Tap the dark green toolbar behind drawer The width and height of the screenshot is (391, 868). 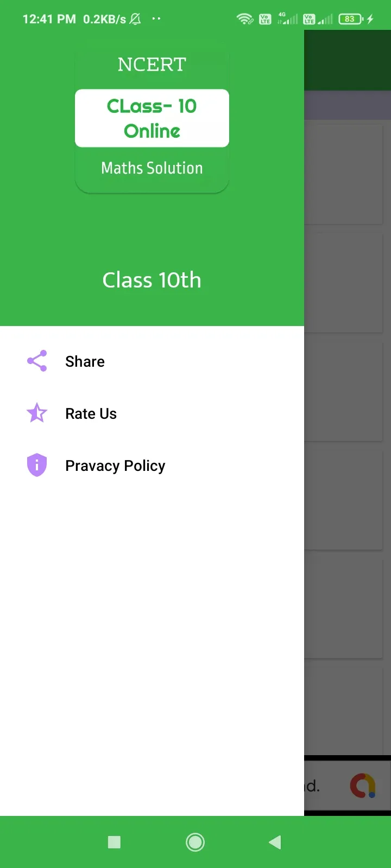pos(348,61)
